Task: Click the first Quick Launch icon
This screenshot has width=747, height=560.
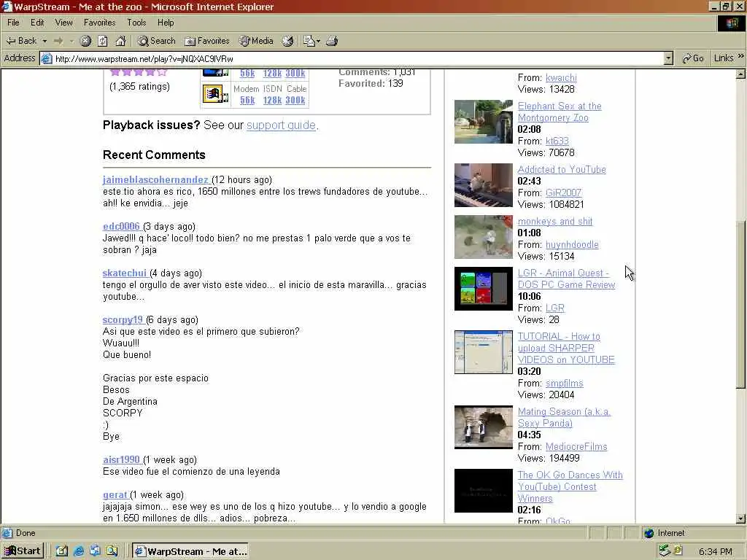Action: (62, 551)
